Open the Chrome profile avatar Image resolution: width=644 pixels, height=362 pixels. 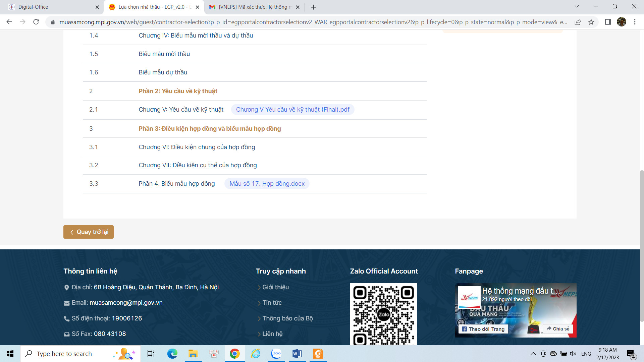click(x=621, y=22)
